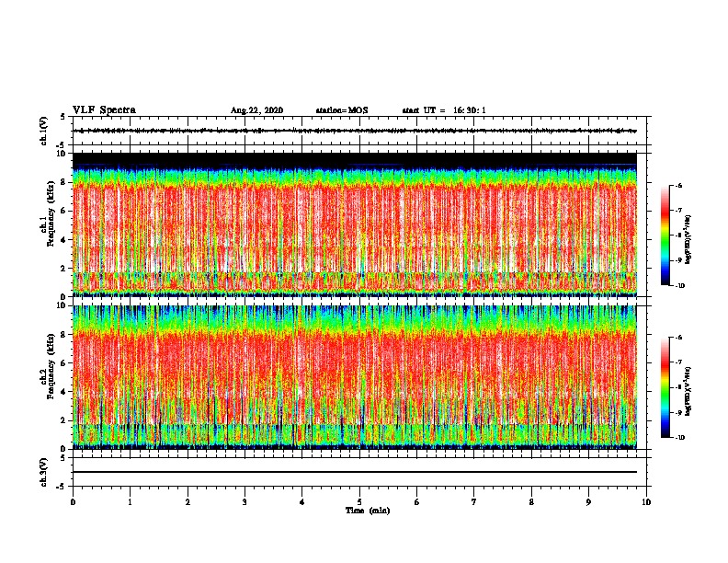Click the time axis tick label "1"
This screenshot has width=728, height=563.
coord(131,502)
